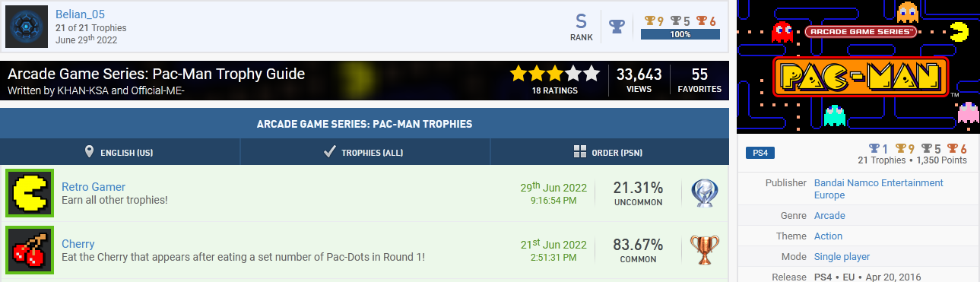This screenshot has height=282, width=980.
Task: Click the PS4 platform tag
Action: (x=760, y=154)
